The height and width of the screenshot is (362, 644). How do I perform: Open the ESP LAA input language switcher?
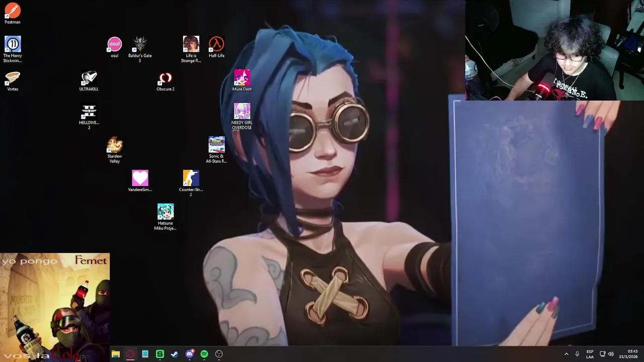click(590, 354)
